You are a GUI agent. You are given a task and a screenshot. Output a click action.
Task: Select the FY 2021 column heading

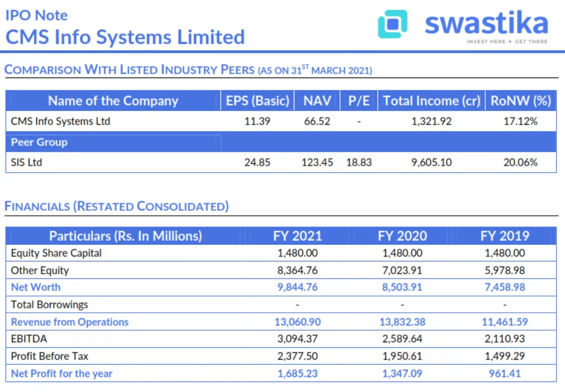tap(298, 235)
